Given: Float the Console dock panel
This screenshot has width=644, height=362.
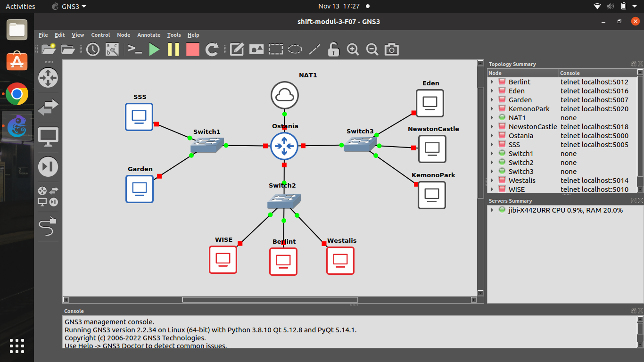Looking at the screenshot, I should 634,311.
